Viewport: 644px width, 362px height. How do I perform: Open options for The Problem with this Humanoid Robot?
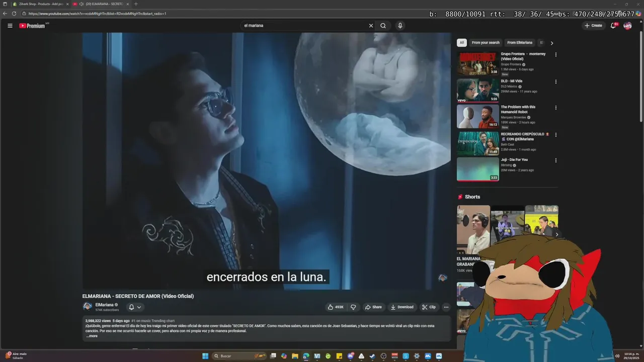coord(555,108)
